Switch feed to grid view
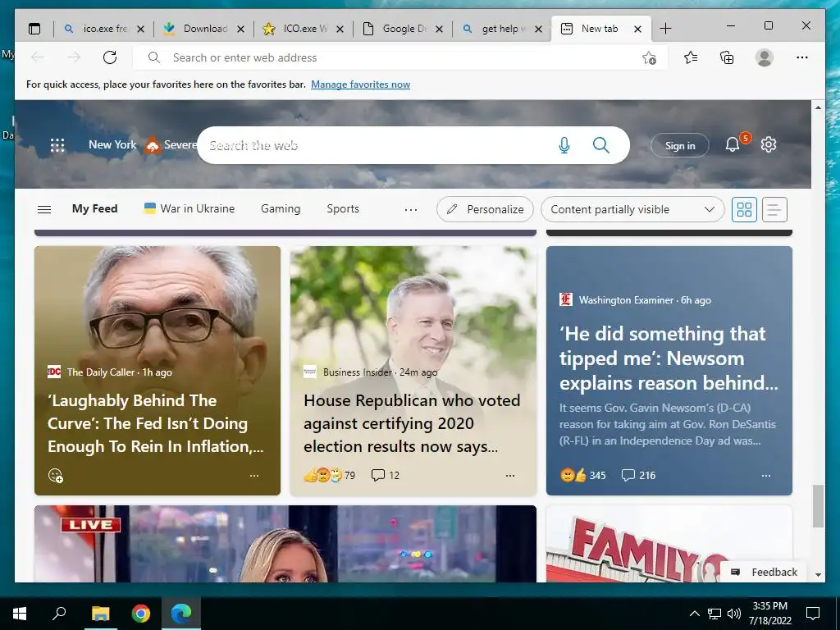Image resolution: width=840 pixels, height=630 pixels. (x=744, y=209)
